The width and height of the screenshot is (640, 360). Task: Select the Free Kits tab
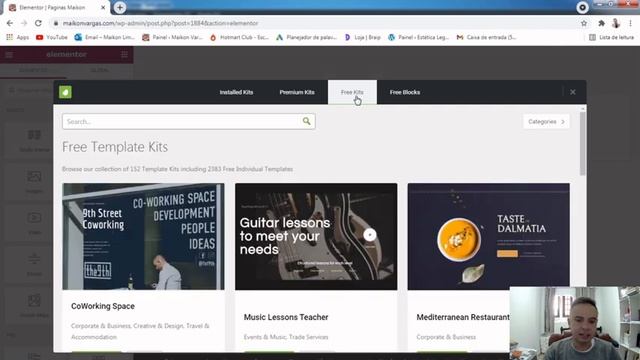click(352, 92)
